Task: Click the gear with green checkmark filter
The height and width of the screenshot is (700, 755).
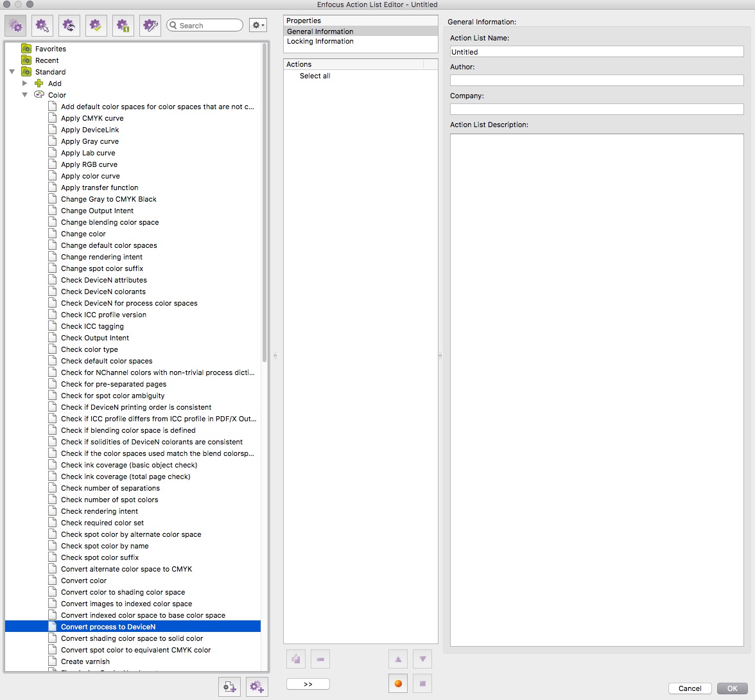Action: 96,26
